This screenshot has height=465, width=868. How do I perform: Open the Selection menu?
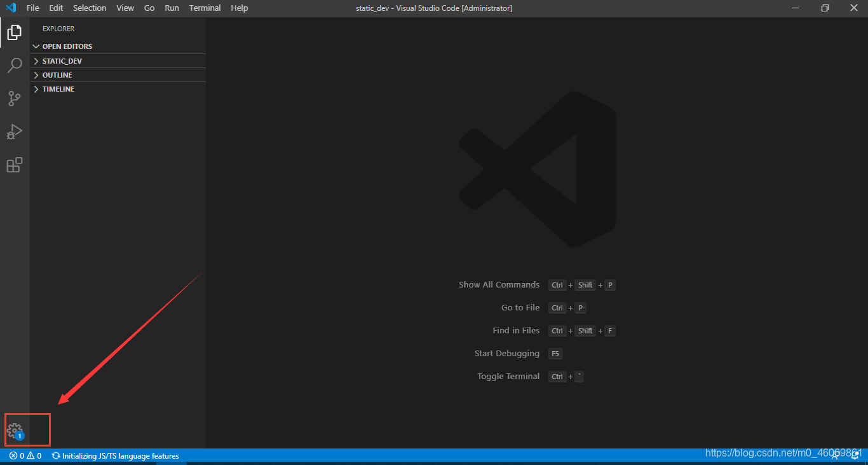[x=90, y=8]
